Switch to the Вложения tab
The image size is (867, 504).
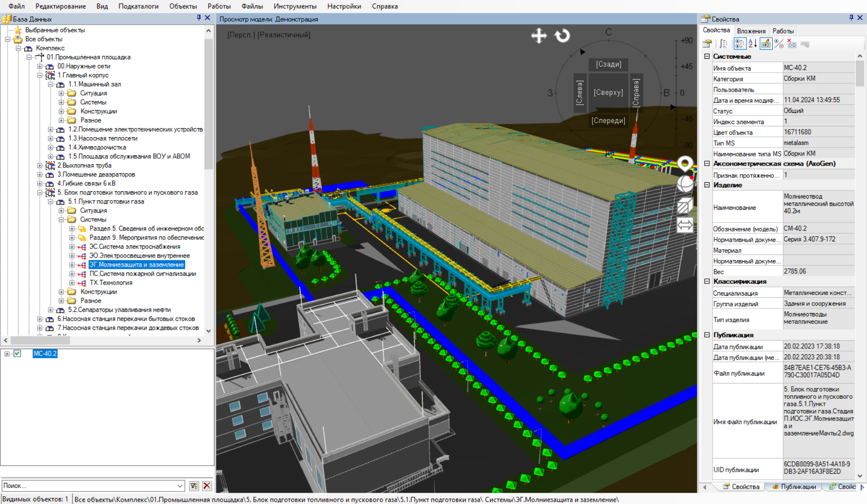click(751, 31)
